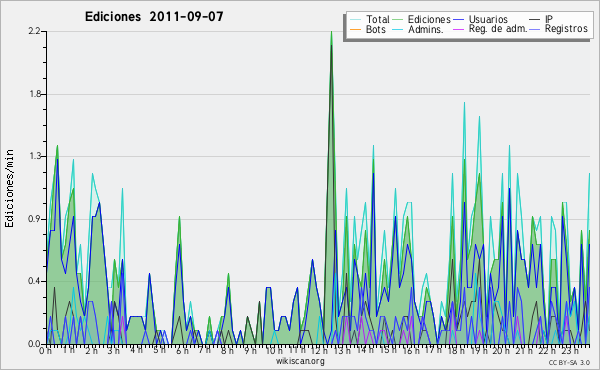This screenshot has width=600, height=370.
Task: Click the '15 h' x-axis label
Action: coord(388,350)
